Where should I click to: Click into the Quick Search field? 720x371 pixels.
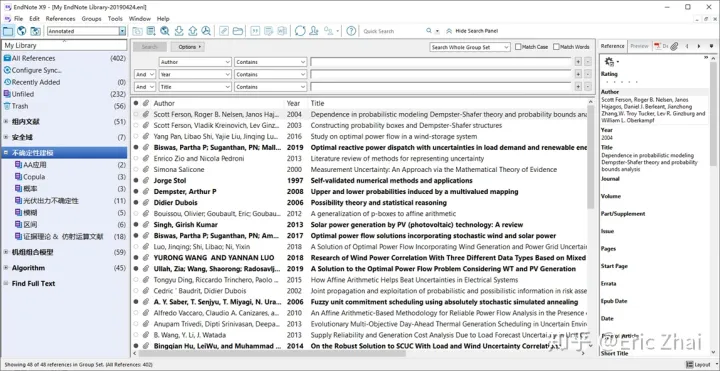click(x=393, y=31)
